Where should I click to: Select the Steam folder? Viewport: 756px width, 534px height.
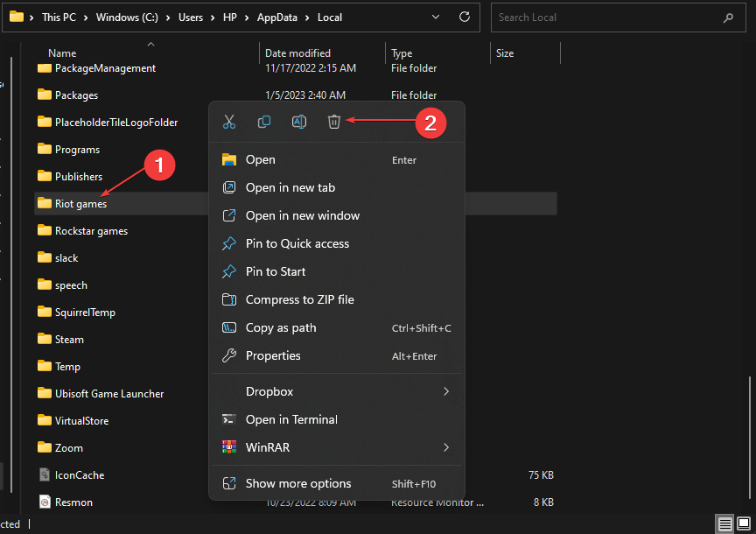(x=69, y=339)
